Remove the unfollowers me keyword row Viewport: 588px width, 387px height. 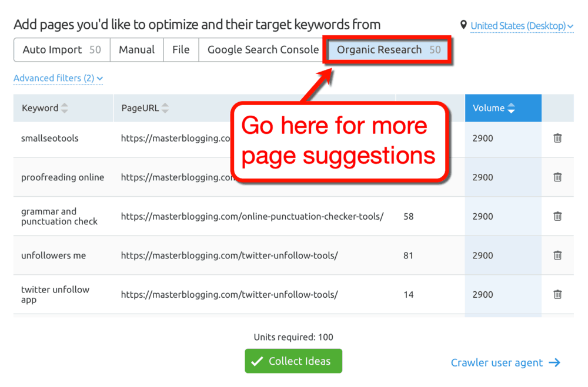click(x=557, y=255)
